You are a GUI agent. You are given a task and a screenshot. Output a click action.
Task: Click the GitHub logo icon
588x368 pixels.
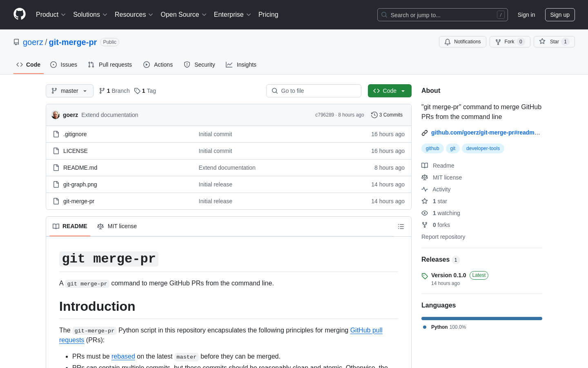coord(20,14)
